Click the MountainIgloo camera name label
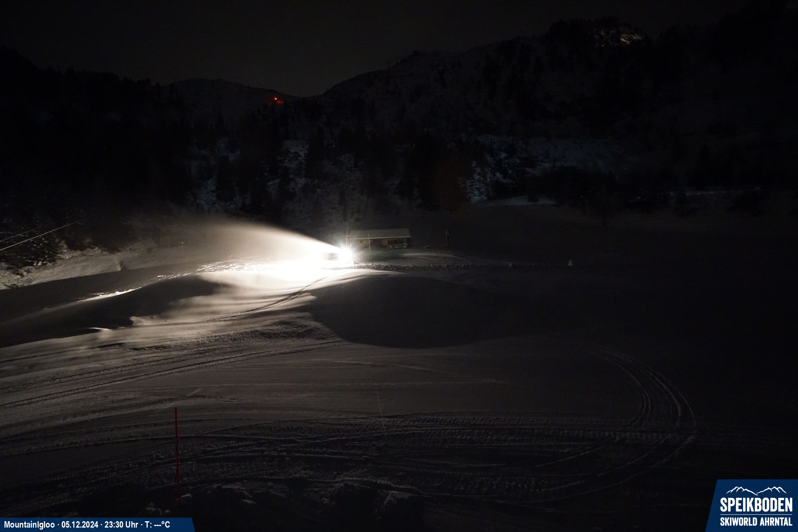The height and width of the screenshot is (532, 798). point(29,524)
